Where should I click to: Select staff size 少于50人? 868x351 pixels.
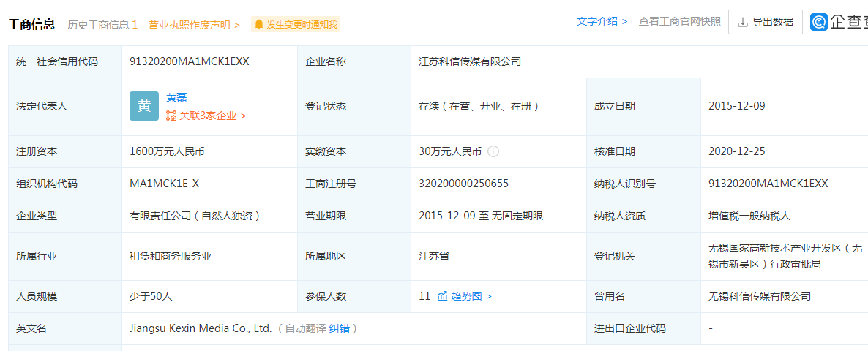click(151, 296)
